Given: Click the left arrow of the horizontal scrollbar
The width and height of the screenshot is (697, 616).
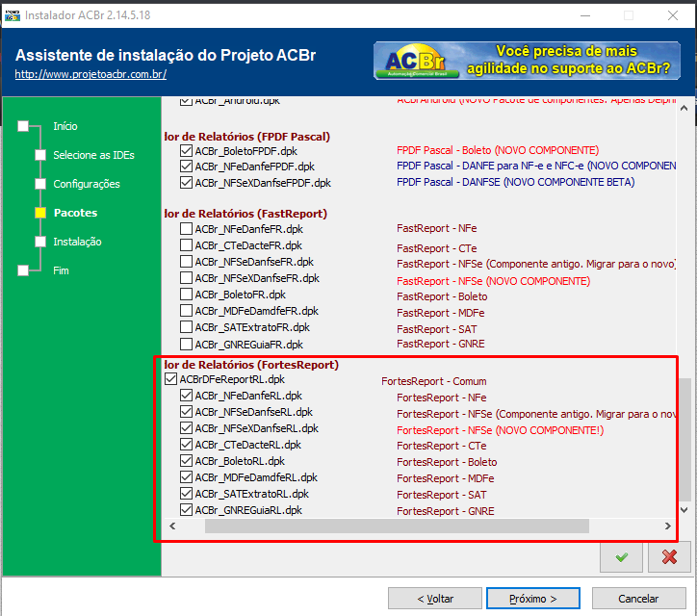Looking at the screenshot, I should [172, 526].
